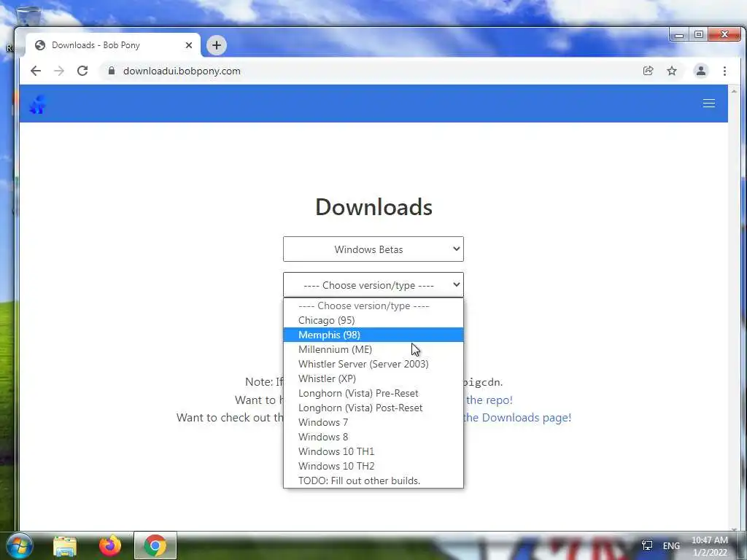
Task: Click the ENG language indicator
Action: (x=671, y=546)
